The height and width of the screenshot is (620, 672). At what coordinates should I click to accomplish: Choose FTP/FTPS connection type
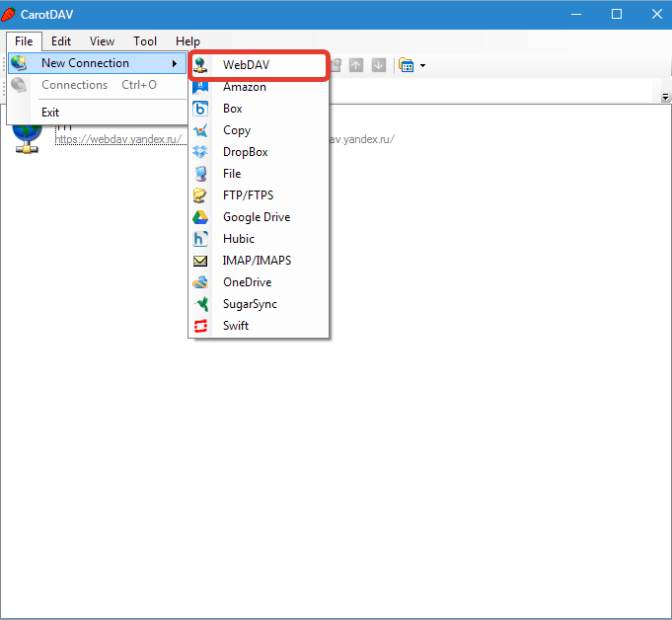pyautogui.click(x=259, y=195)
